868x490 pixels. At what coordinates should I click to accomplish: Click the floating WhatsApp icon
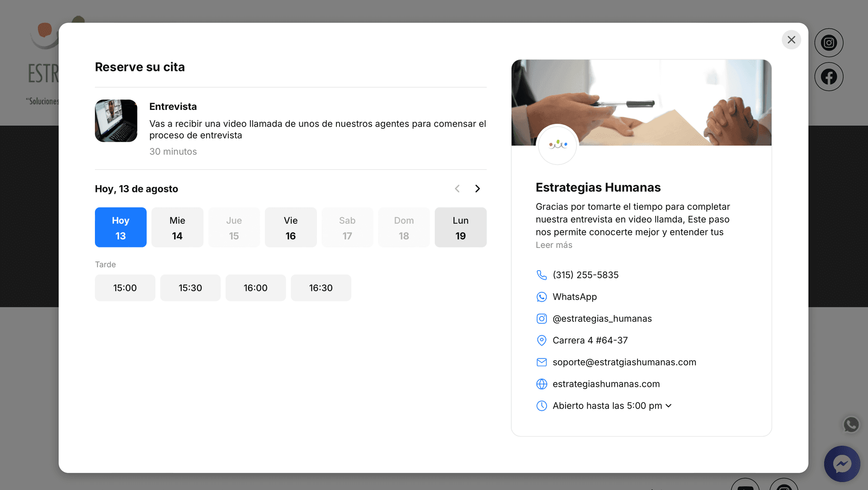tap(851, 424)
